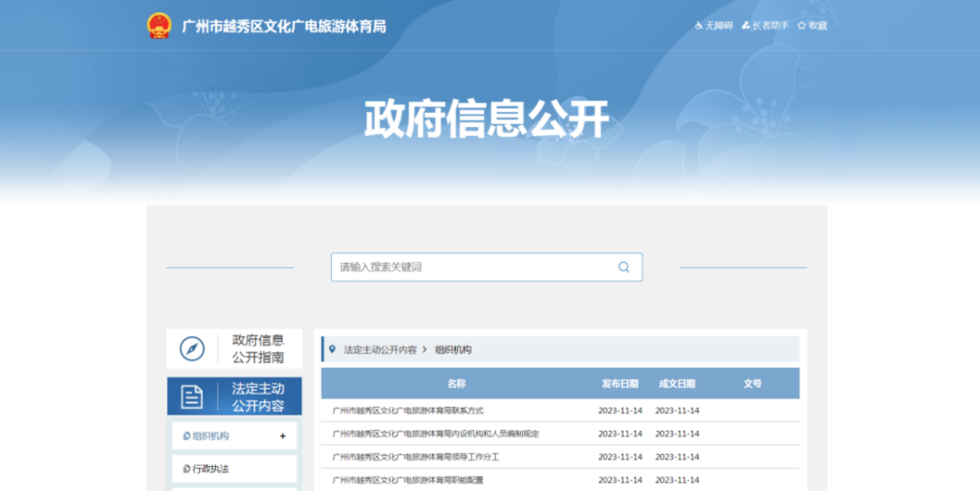
Task: Click the magnifier search icon
Action: click(x=623, y=267)
